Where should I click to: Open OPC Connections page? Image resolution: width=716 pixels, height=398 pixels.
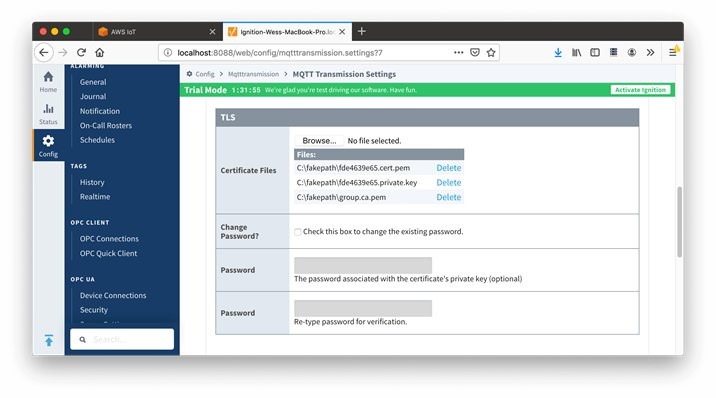(109, 239)
